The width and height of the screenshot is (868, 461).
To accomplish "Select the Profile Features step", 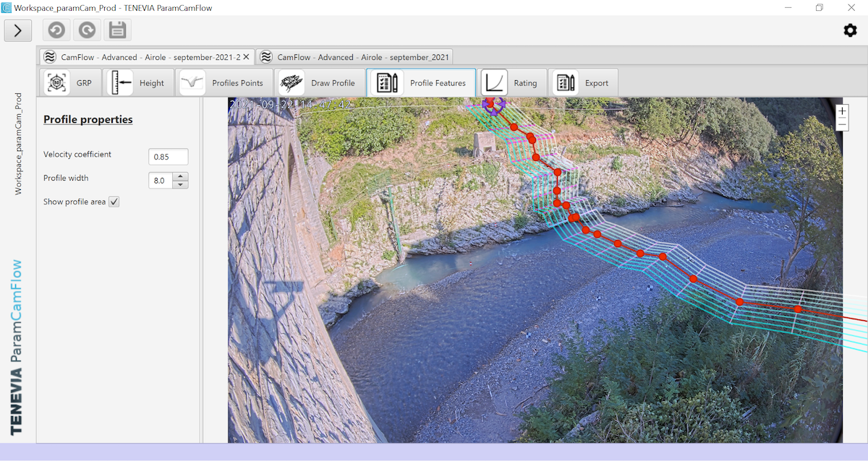I will tap(421, 83).
